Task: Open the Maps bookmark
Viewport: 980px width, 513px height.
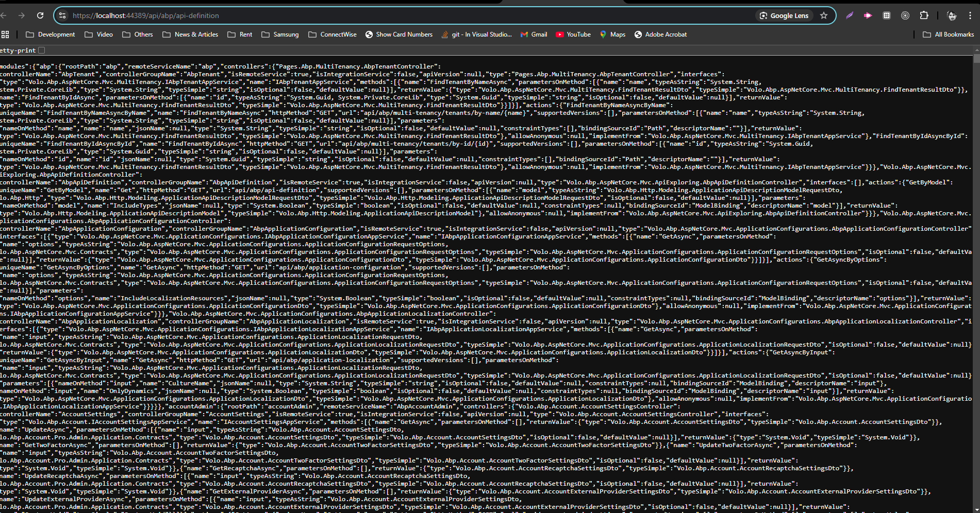Action: tap(612, 35)
